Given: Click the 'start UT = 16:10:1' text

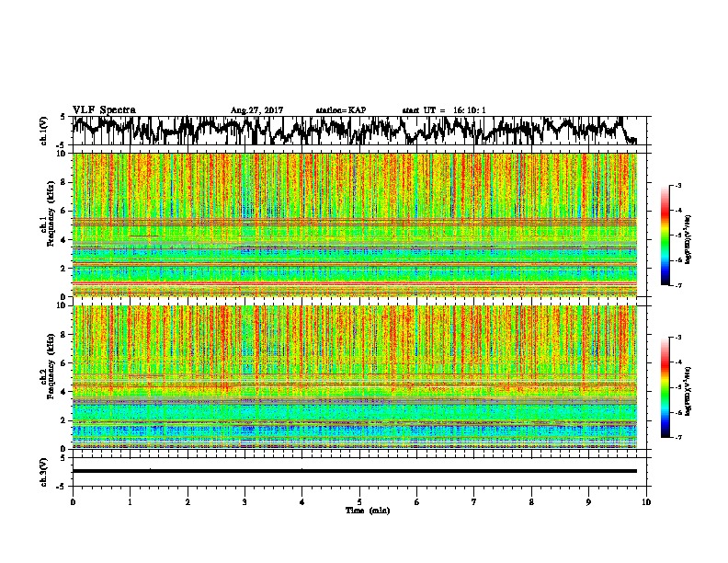Looking at the screenshot, I should click(444, 110).
